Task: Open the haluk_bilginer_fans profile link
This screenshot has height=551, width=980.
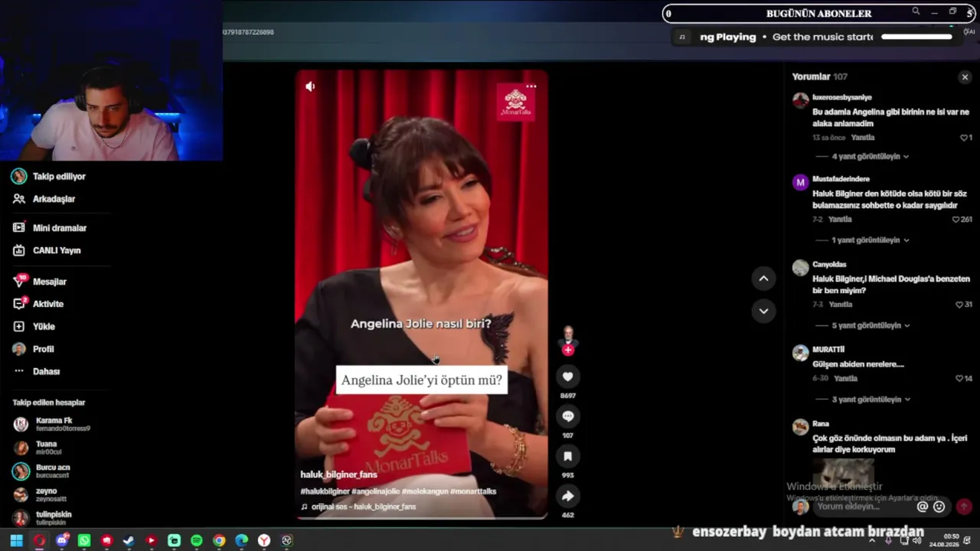Action: (338, 475)
